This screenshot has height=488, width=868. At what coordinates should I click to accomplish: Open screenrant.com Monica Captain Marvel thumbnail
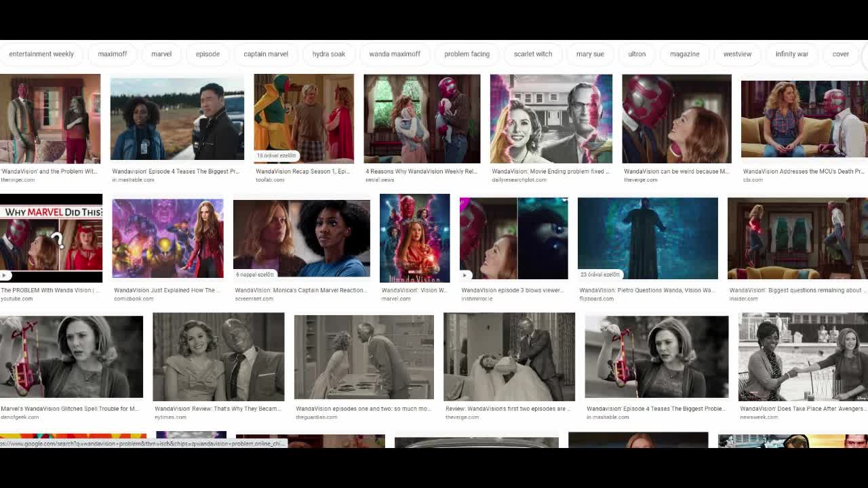click(302, 238)
